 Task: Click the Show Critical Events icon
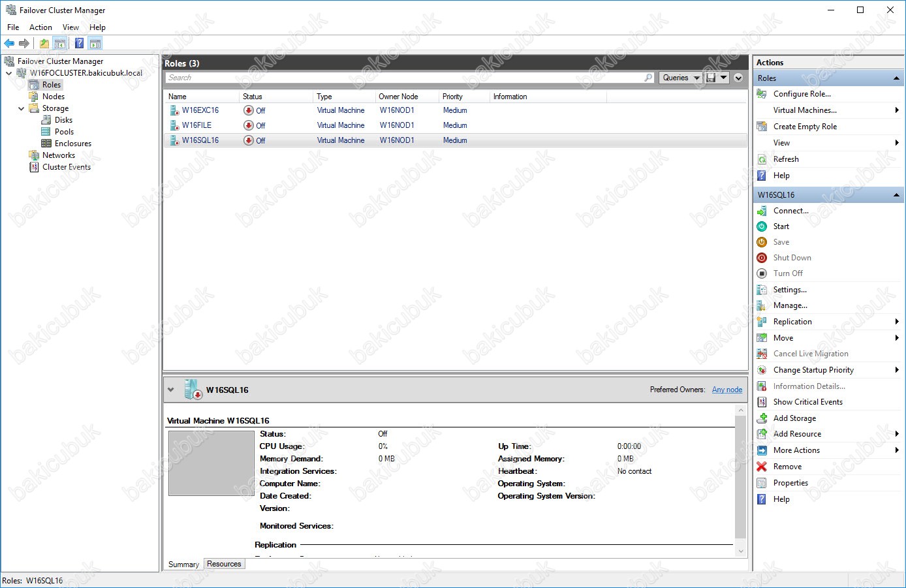point(762,402)
